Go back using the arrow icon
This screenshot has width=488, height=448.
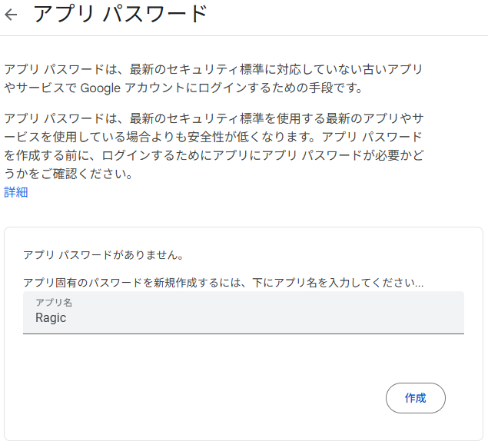(x=12, y=15)
